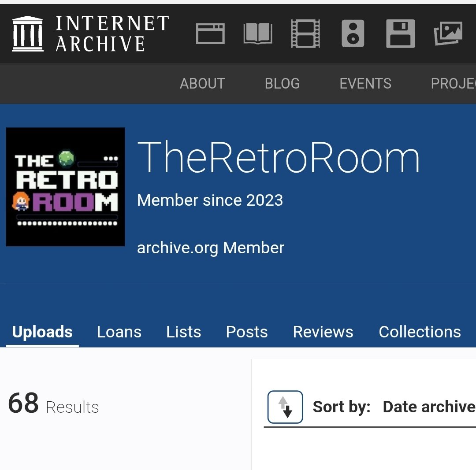Viewport: 476px width, 470px height.
Task: Open the Date archived sort dropdown
Action: coord(429,407)
